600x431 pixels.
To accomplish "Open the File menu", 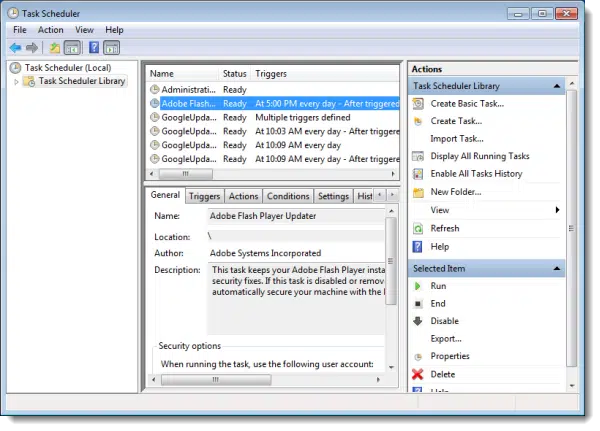I will coord(20,30).
